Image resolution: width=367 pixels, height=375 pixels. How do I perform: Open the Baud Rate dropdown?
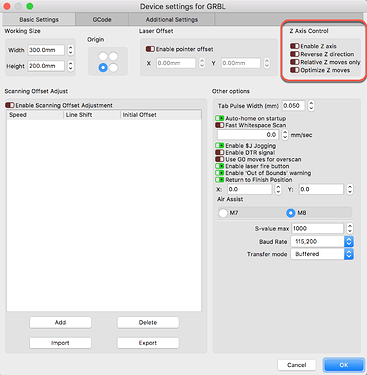pos(322,241)
